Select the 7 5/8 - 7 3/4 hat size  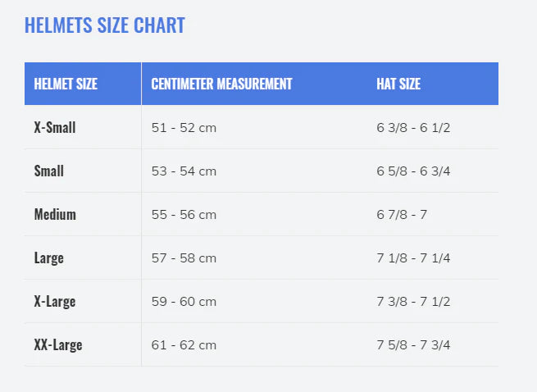coord(413,345)
